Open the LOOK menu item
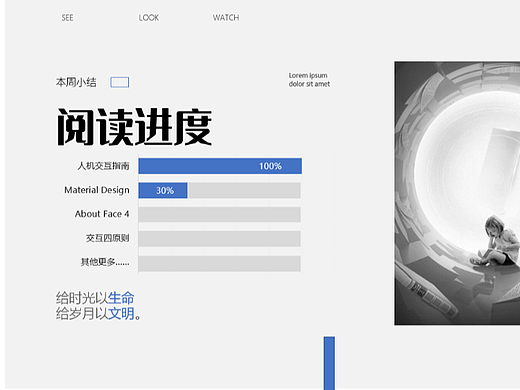 click(x=149, y=18)
